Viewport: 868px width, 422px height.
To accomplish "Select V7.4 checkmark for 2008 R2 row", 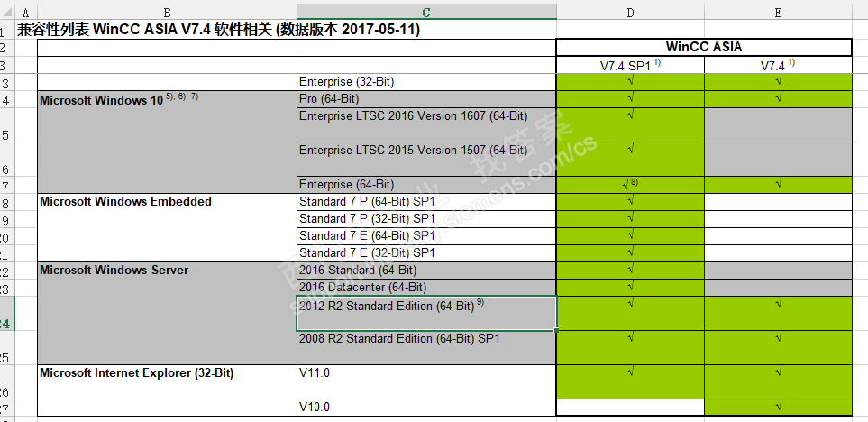I will click(778, 347).
